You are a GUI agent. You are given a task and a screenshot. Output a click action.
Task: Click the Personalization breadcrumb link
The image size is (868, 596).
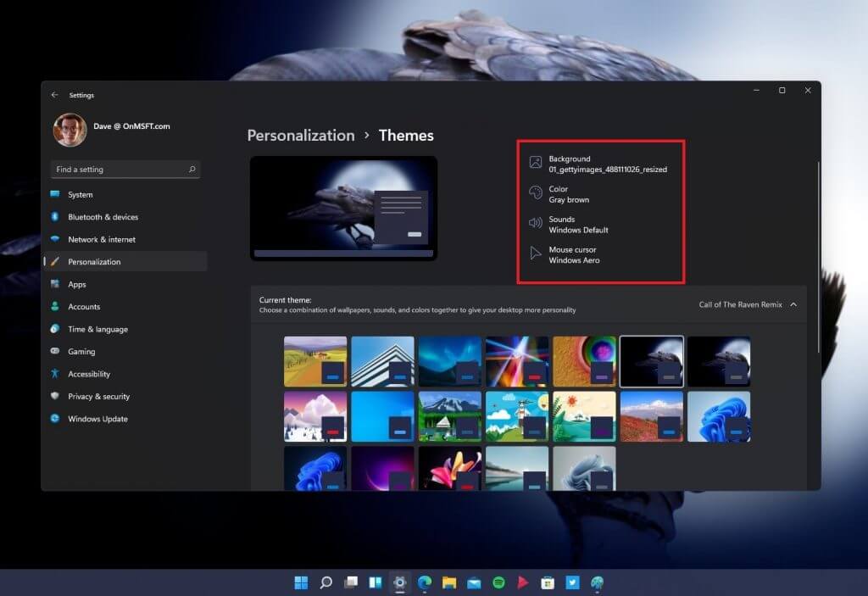coord(300,135)
